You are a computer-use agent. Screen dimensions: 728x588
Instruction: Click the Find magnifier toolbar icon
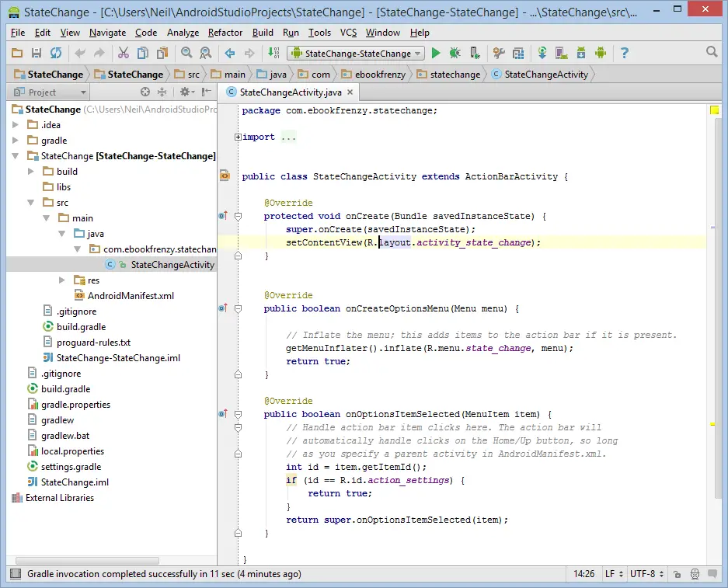[x=186, y=53]
